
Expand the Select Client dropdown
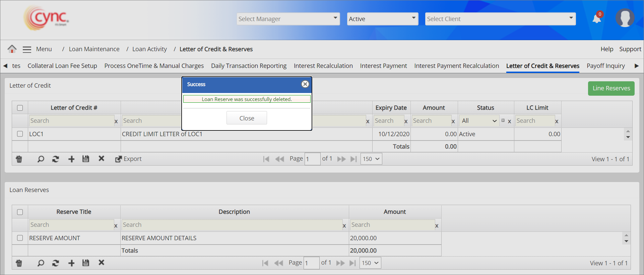(500, 19)
